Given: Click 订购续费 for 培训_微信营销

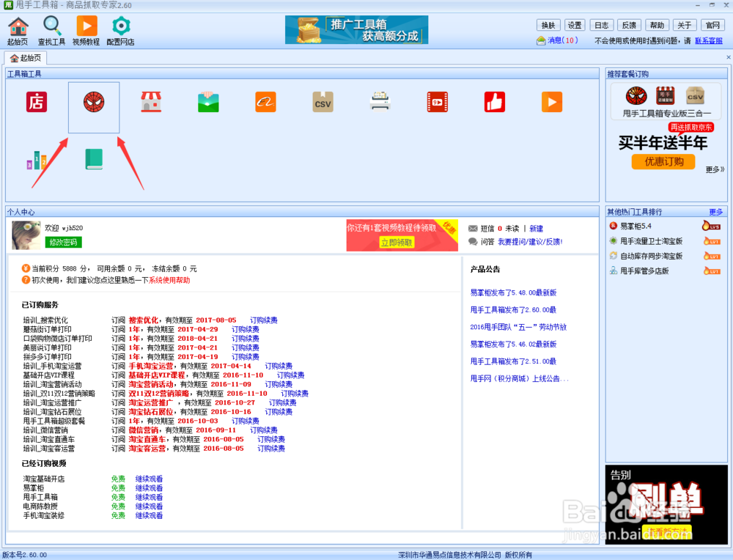Looking at the screenshot, I should [264, 430].
